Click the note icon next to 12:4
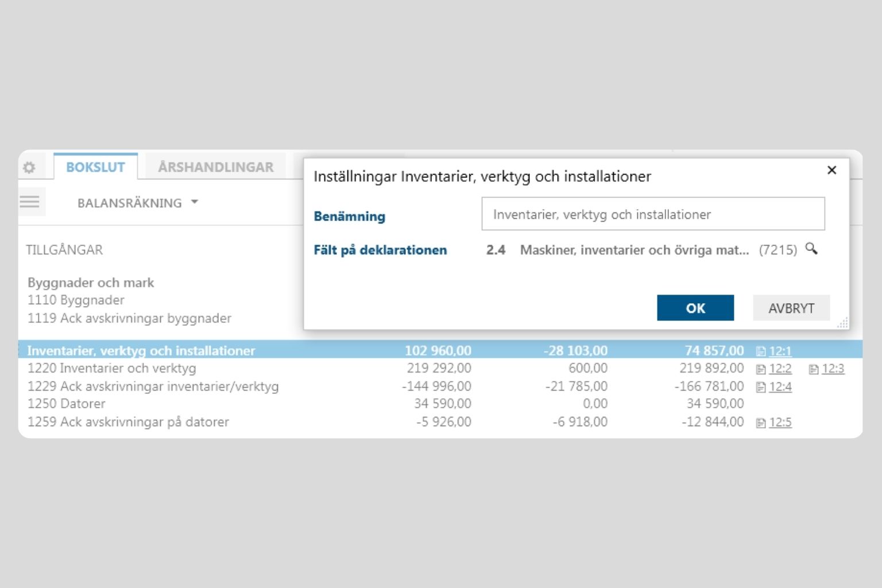 tap(761, 388)
